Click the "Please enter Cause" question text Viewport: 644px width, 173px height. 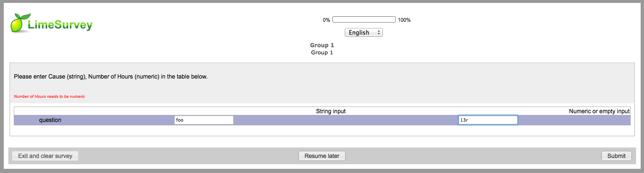point(111,77)
